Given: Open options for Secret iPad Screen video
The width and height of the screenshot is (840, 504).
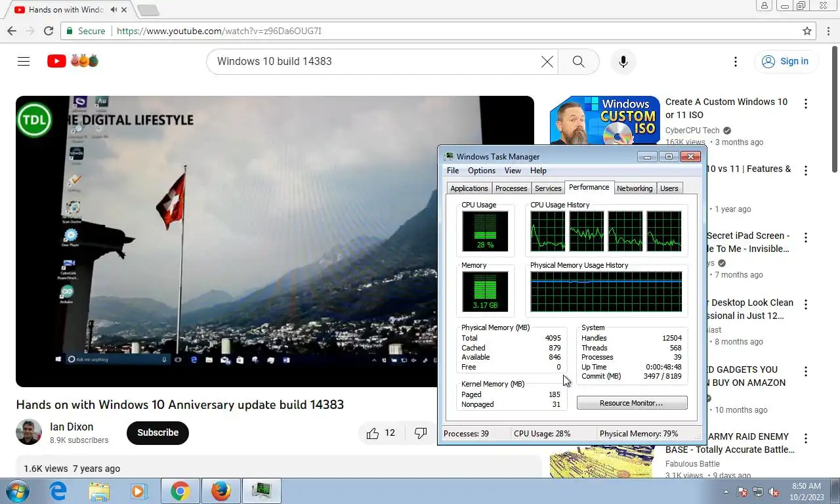Looking at the screenshot, I should pos(806,238).
